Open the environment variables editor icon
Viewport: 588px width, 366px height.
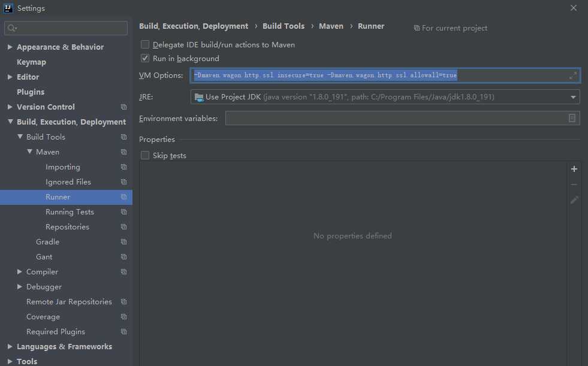572,119
